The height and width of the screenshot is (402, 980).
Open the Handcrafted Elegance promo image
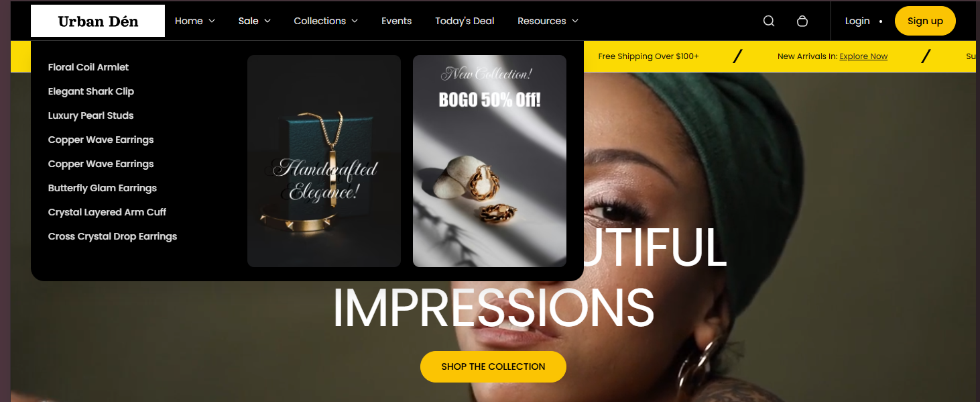(x=324, y=161)
